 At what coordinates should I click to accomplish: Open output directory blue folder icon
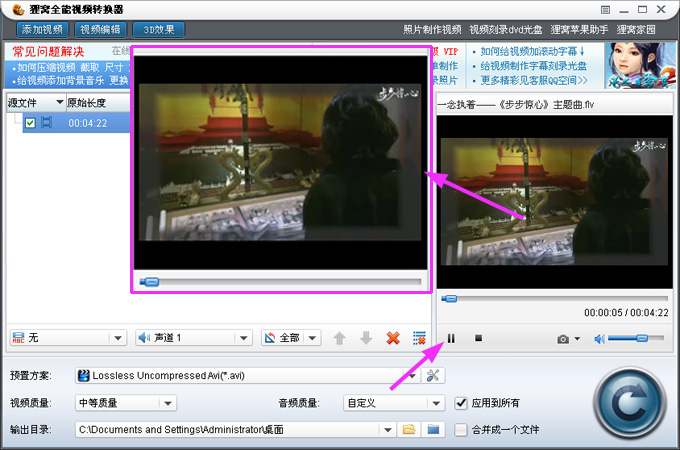coord(433,430)
